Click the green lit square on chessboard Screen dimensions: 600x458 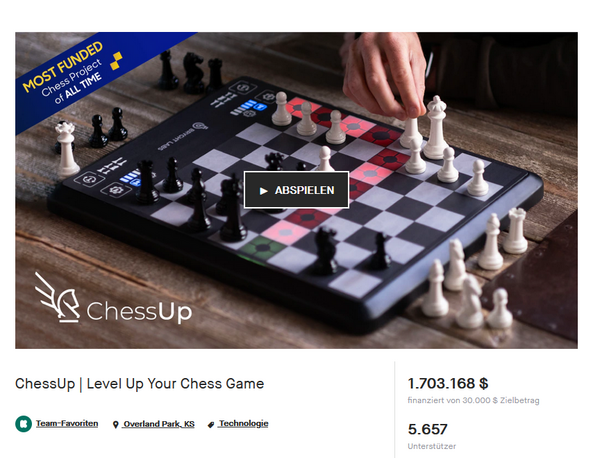click(263, 247)
